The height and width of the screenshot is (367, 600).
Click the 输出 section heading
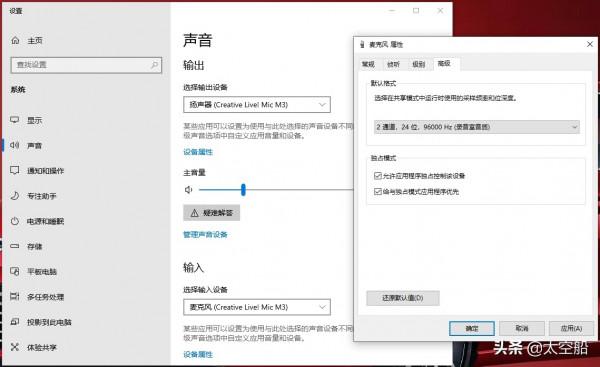(x=194, y=65)
